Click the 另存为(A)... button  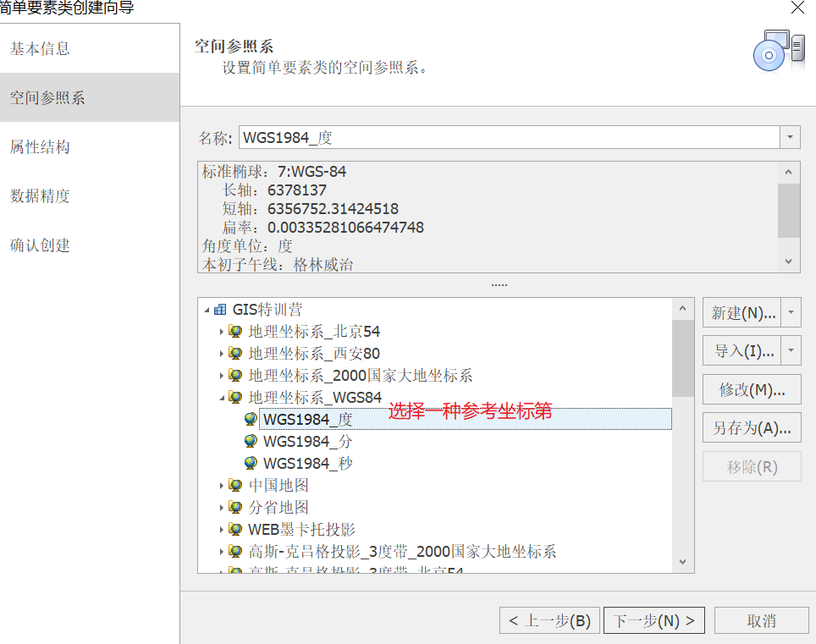tap(752, 427)
